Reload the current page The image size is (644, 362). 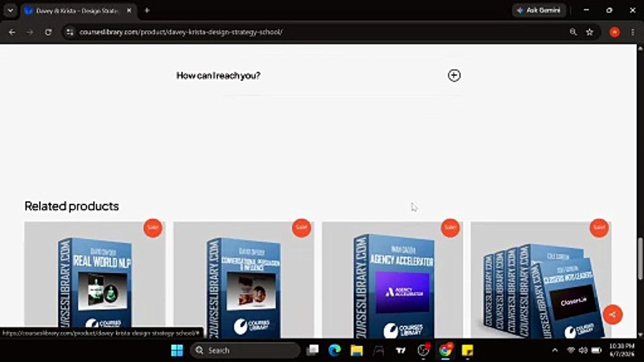[x=48, y=32]
